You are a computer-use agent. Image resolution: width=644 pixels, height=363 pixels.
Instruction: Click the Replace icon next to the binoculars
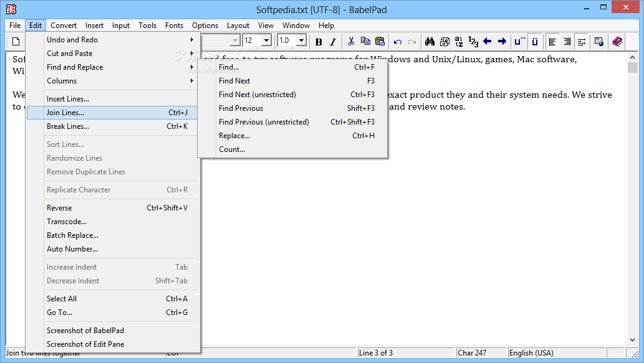[x=445, y=42]
